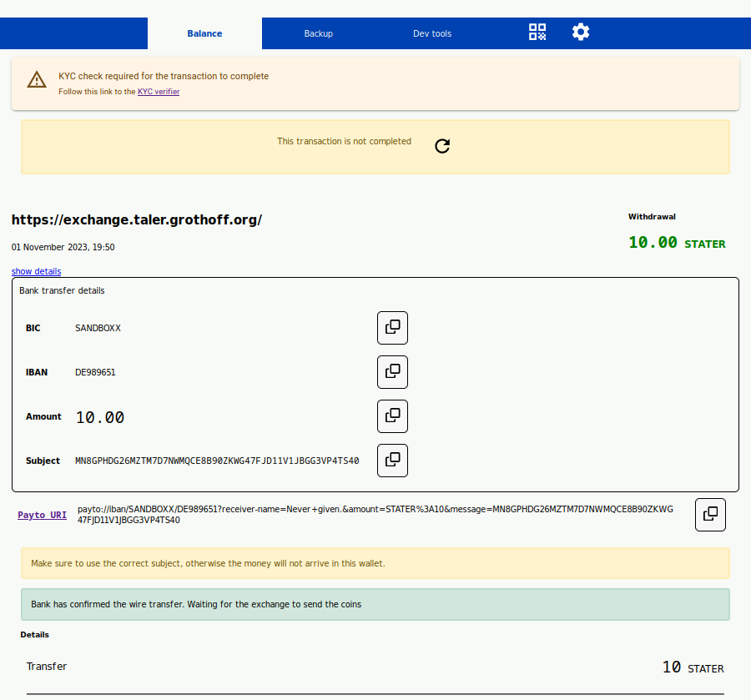
Task: Copy the Amount 10.00 value
Action: pyautogui.click(x=392, y=416)
